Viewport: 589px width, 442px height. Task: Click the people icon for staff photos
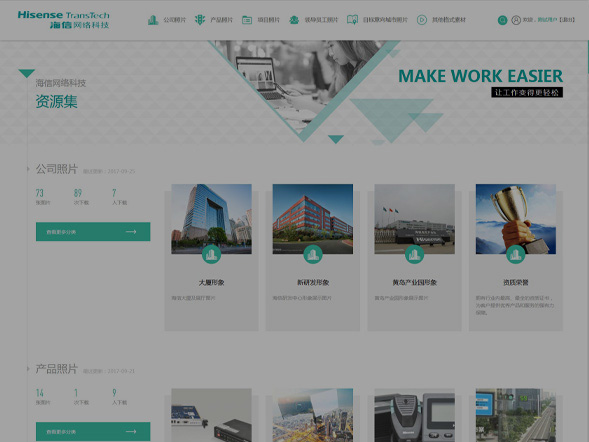click(x=294, y=20)
